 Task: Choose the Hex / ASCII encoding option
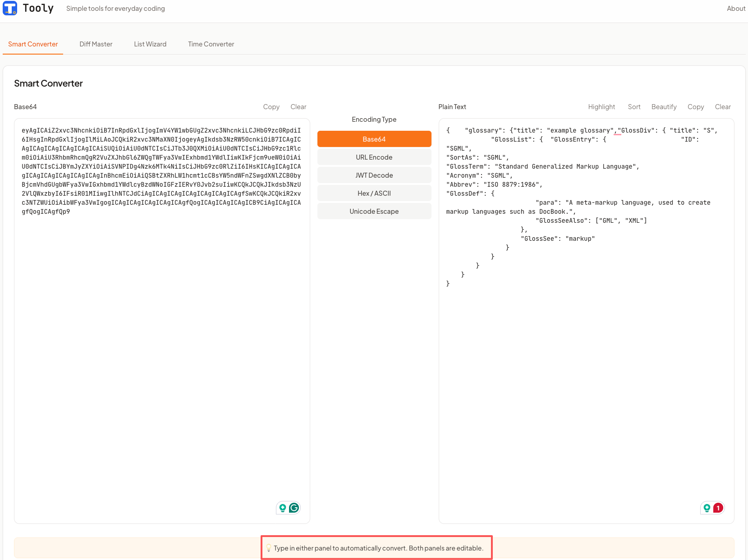tap(374, 193)
